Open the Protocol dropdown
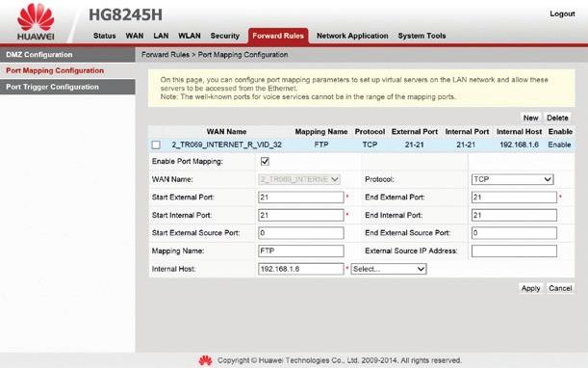588x368 pixels. pos(512,179)
